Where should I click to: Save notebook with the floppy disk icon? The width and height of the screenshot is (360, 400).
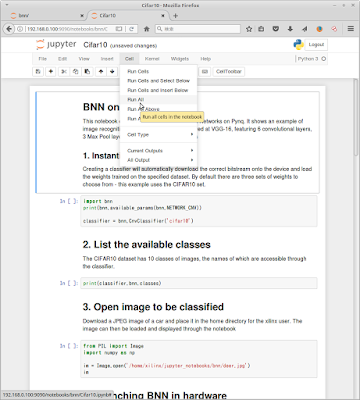38,72
